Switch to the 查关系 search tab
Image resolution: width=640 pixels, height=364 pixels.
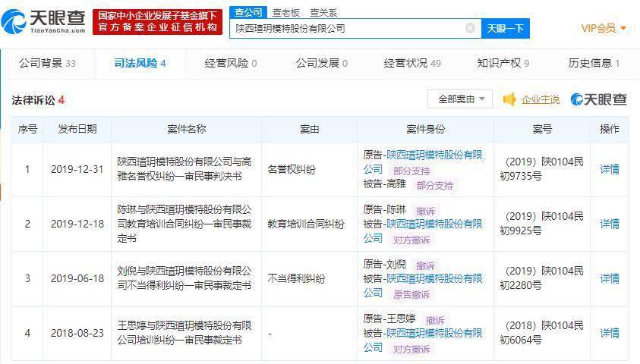click(323, 13)
